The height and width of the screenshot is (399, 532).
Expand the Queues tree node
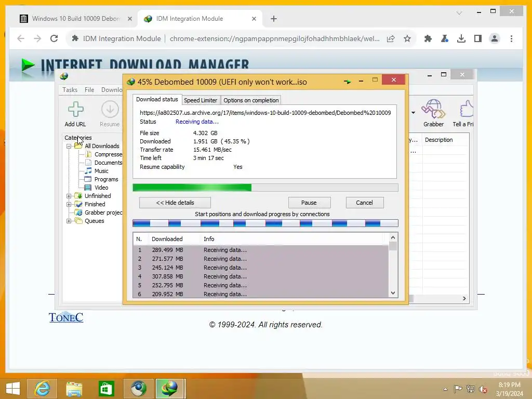[69, 221]
